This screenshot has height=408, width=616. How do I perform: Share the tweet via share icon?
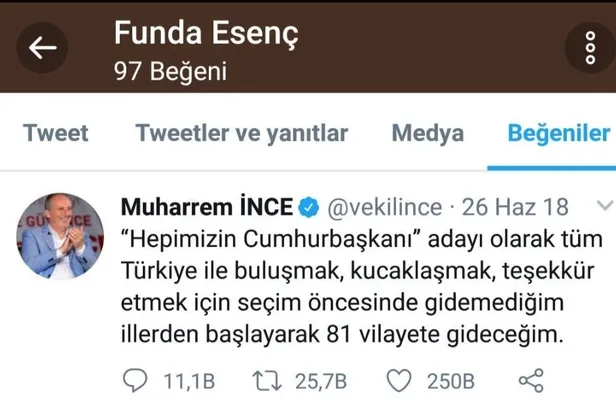(532, 380)
